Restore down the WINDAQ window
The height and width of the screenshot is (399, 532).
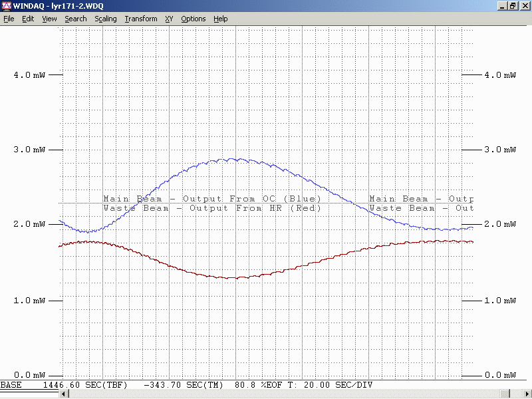tap(513, 6)
